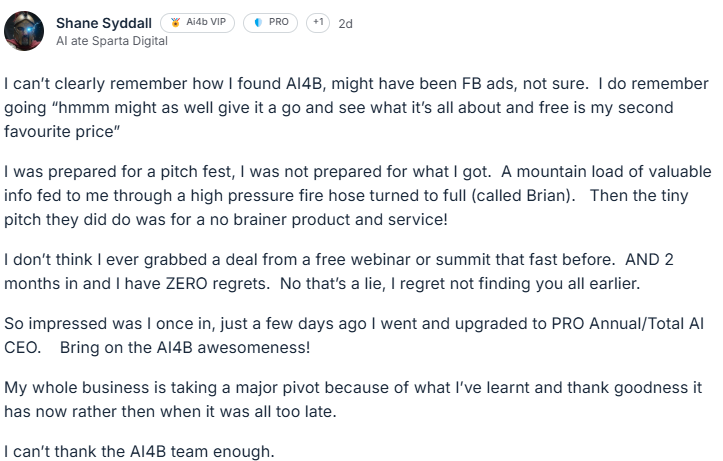Click the Shane Syddall author name

(99, 23)
